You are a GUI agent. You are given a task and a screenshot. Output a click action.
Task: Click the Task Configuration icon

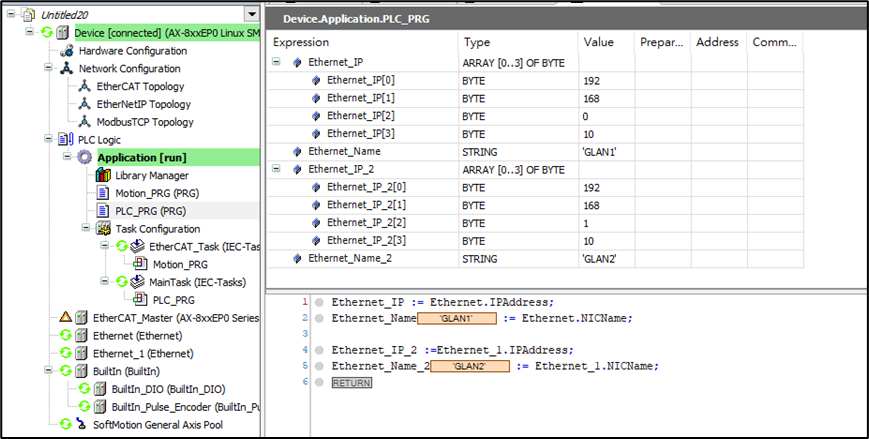(103, 229)
